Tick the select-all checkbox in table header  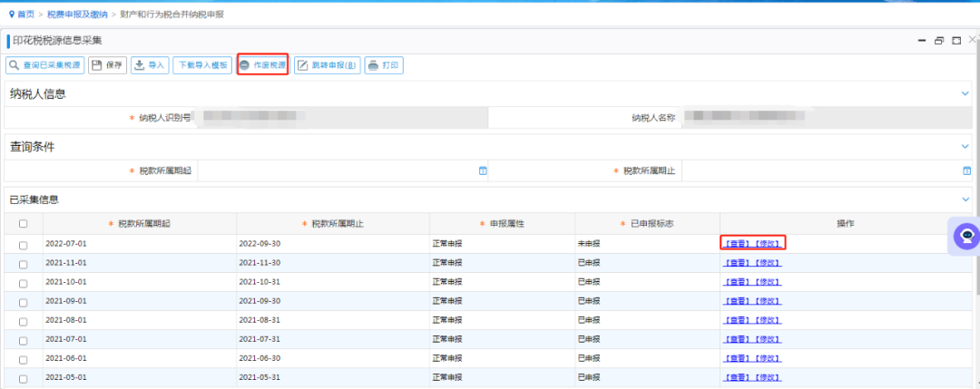point(24,224)
